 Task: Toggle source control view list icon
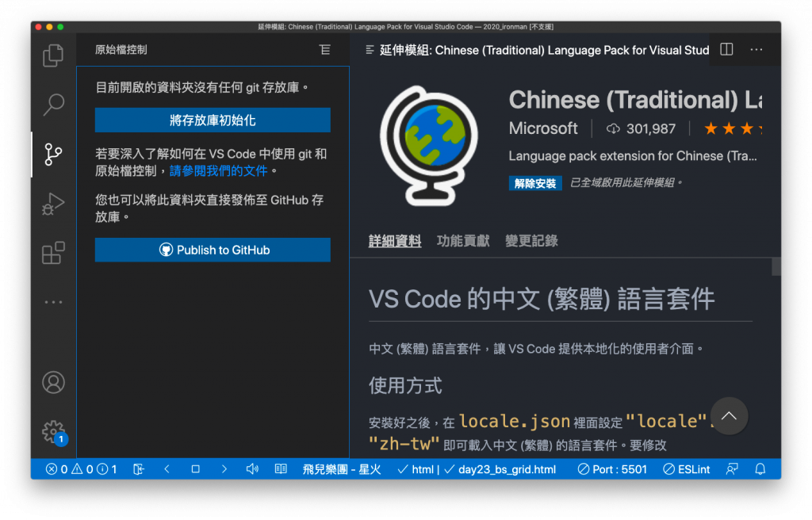pyautogui.click(x=324, y=50)
